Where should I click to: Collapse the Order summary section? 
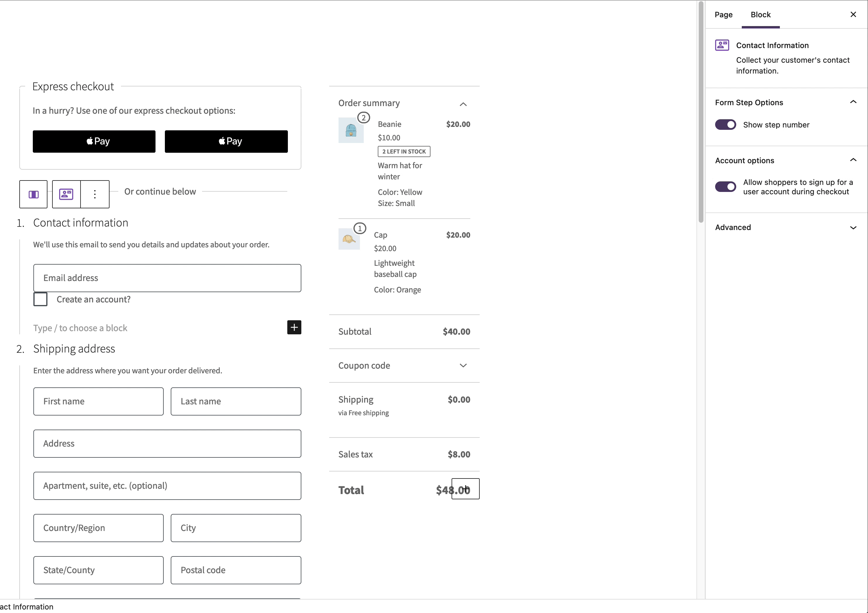click(x=463, y=104)
